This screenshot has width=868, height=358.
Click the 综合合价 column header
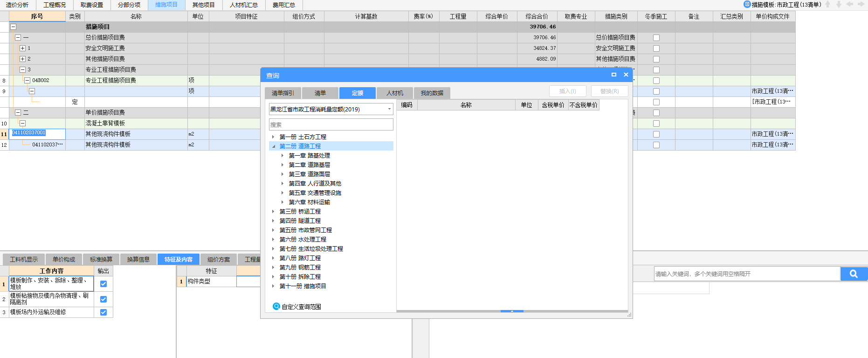coord(537,16)
